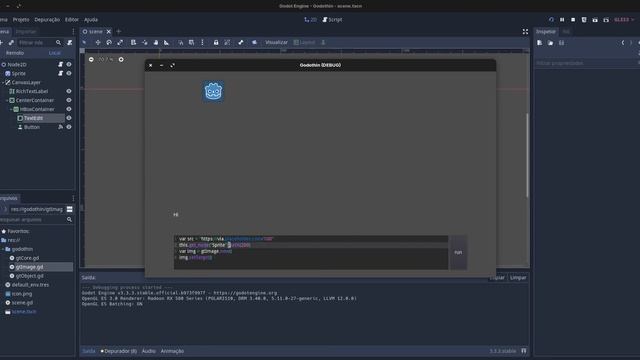Image resolution: width=640 pixels, height=360 pixels.
Task: Select gtCore.gd file
Action: click(27, 258)
